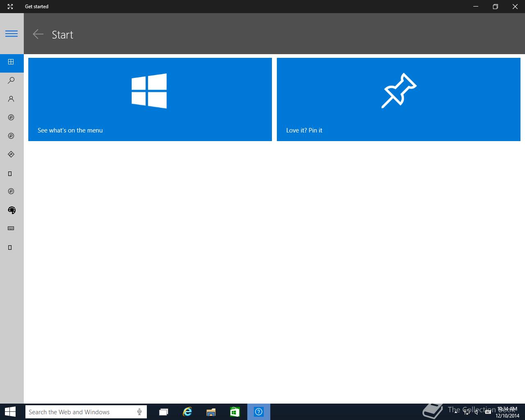The image size is (525, 420).
Task: Open the hamburger navigation menu
Action: (11, 34)
